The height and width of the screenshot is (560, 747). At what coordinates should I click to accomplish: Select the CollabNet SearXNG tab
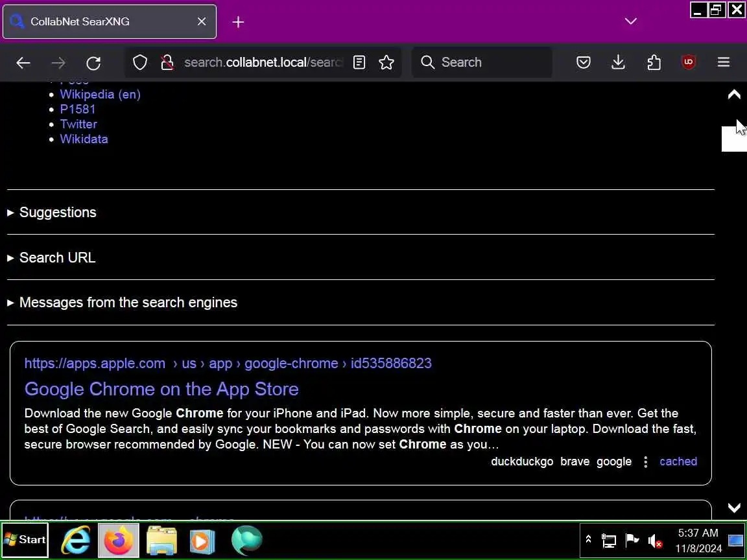tap(110, 21)
